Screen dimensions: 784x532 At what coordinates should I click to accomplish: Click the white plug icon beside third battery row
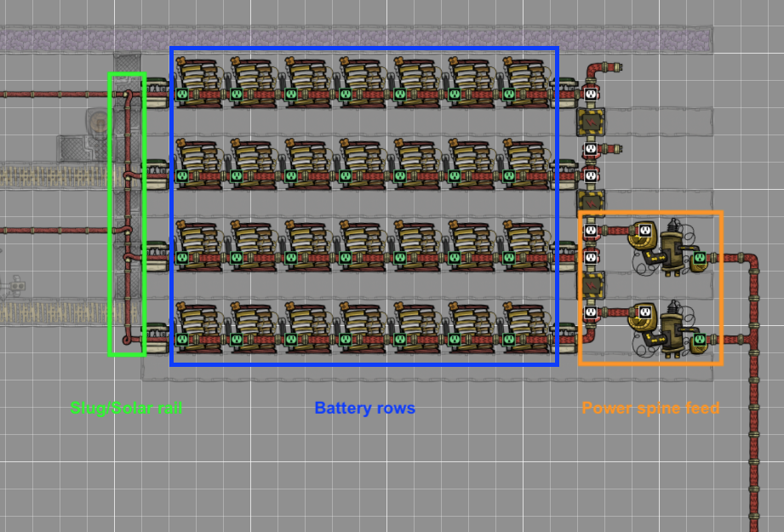pyautogui.click(x=591, y=258)
